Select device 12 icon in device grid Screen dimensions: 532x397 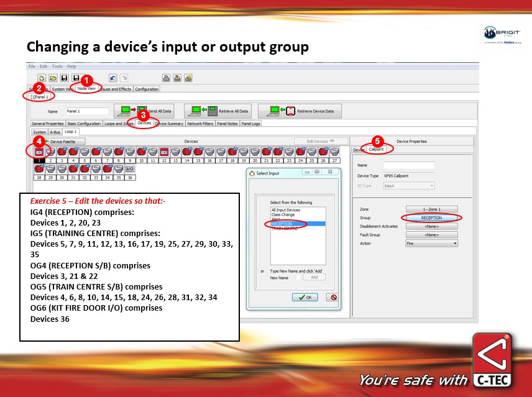click(x=164, y=152)
